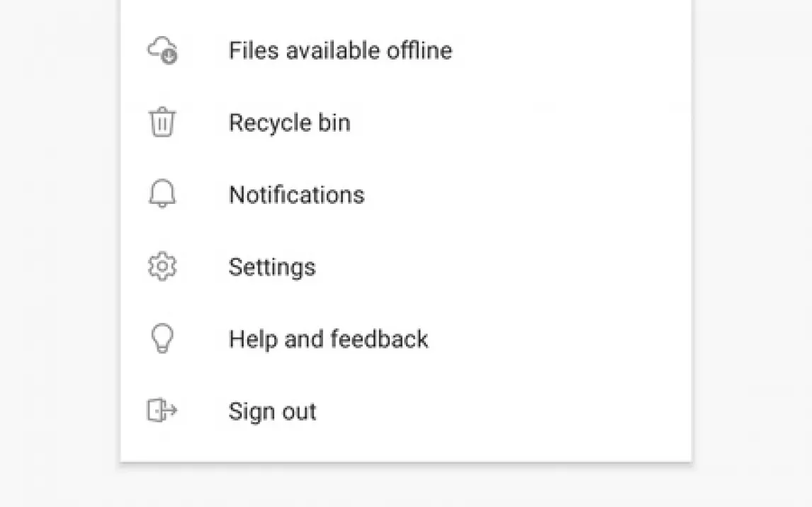Click the Settings gear icon

click(x=162, y=267)
